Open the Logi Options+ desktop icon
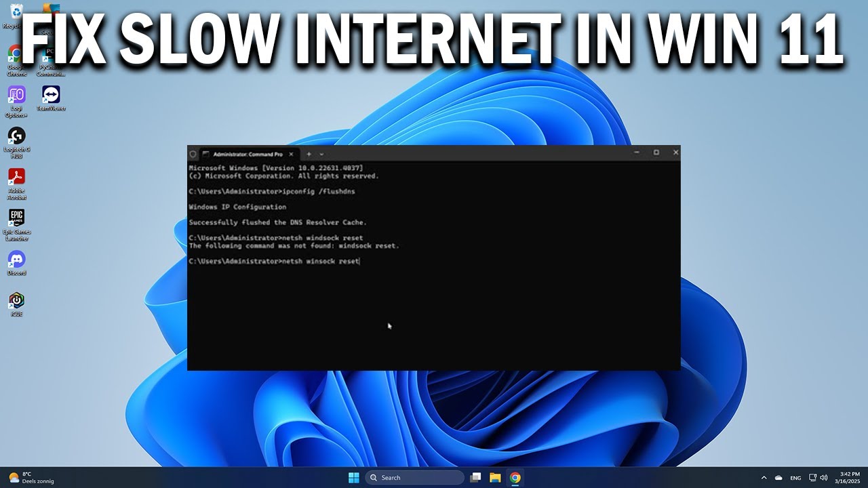The image size is (868, 488). [16, 102]
